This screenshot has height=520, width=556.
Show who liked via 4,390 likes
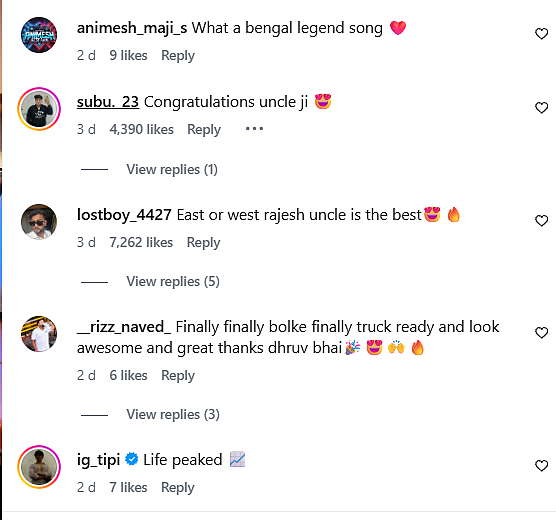141,129
